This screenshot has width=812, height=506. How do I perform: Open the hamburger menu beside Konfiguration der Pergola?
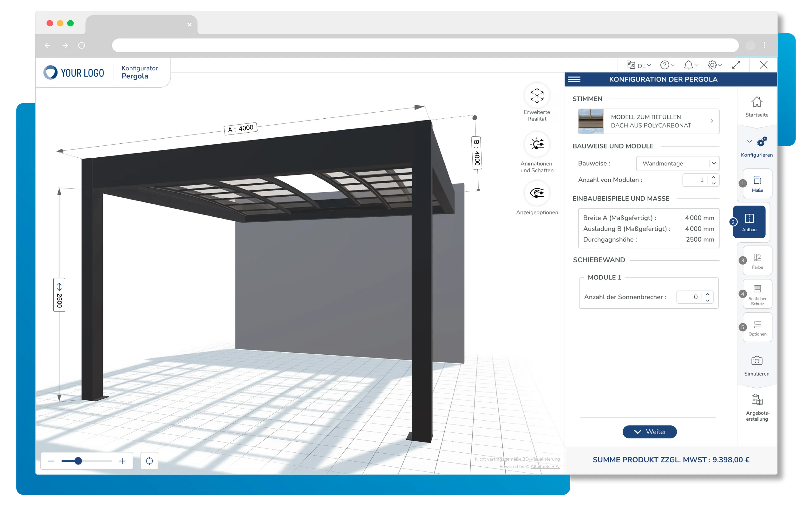(x=574, y=79)
